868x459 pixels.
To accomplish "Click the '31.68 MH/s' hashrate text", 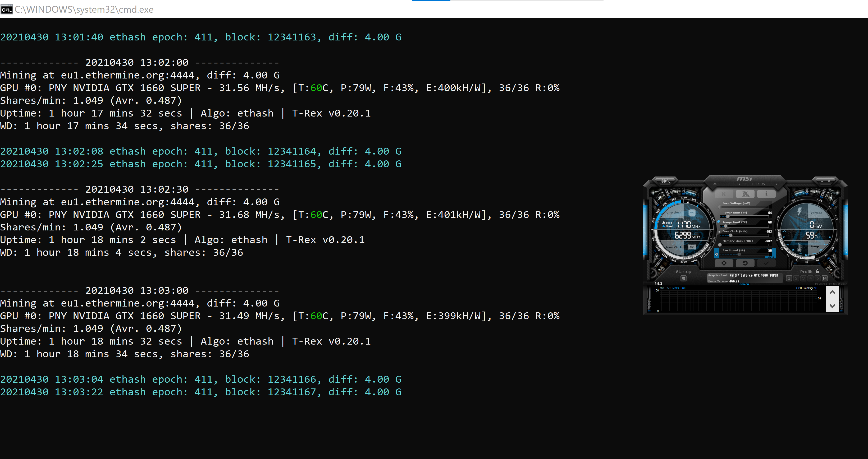I will [250, 215].
